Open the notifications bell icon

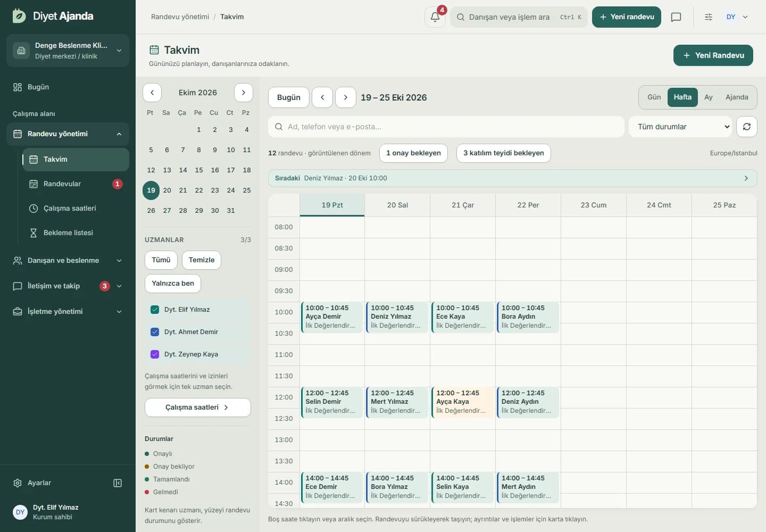pyautogui.click(x=435, y=17)
